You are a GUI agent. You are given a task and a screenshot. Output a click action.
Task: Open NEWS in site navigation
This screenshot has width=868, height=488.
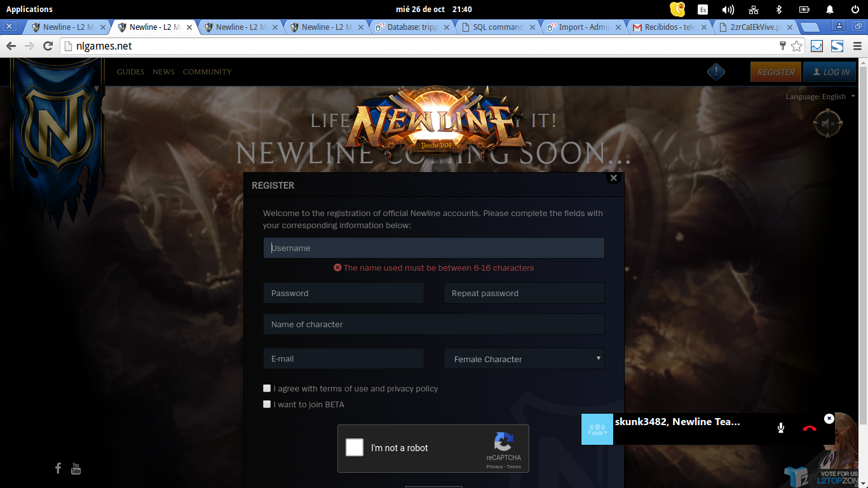163,72
